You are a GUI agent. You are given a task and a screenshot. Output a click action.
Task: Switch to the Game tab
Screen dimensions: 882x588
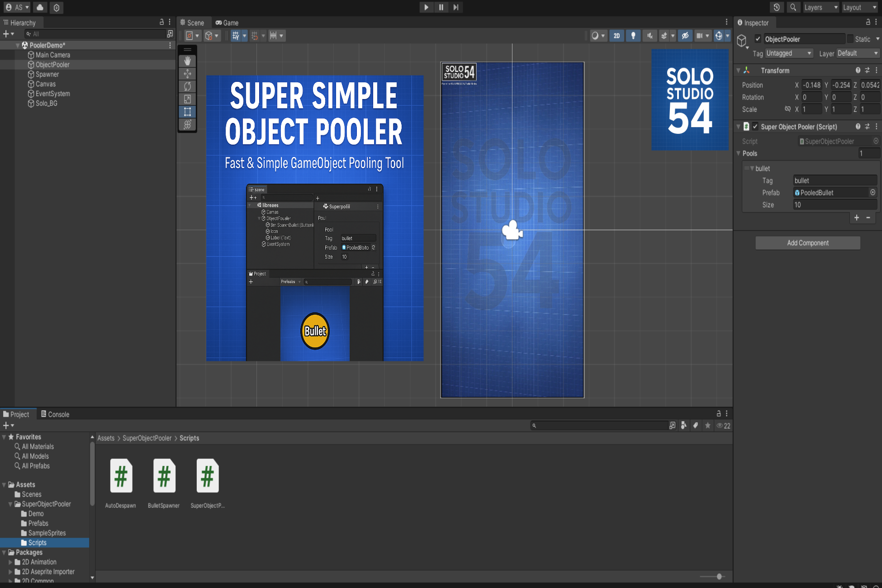(x=227, y=23)
